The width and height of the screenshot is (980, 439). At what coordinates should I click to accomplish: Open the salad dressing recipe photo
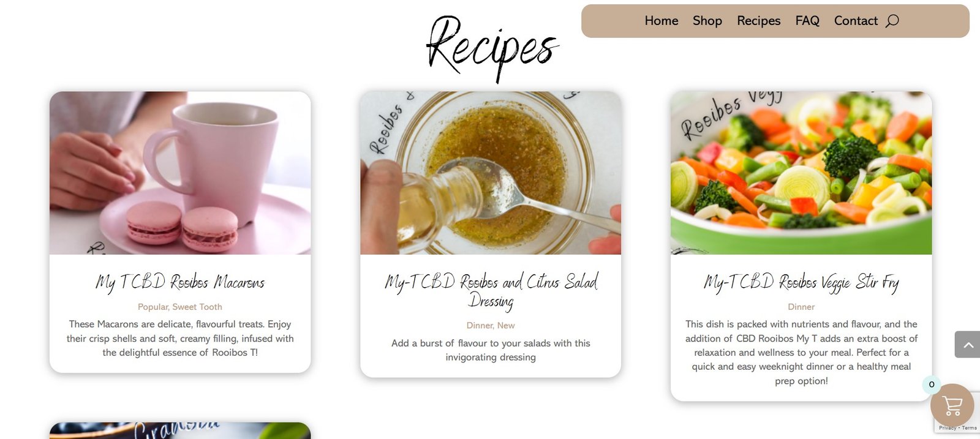click(x=491, y=173)
